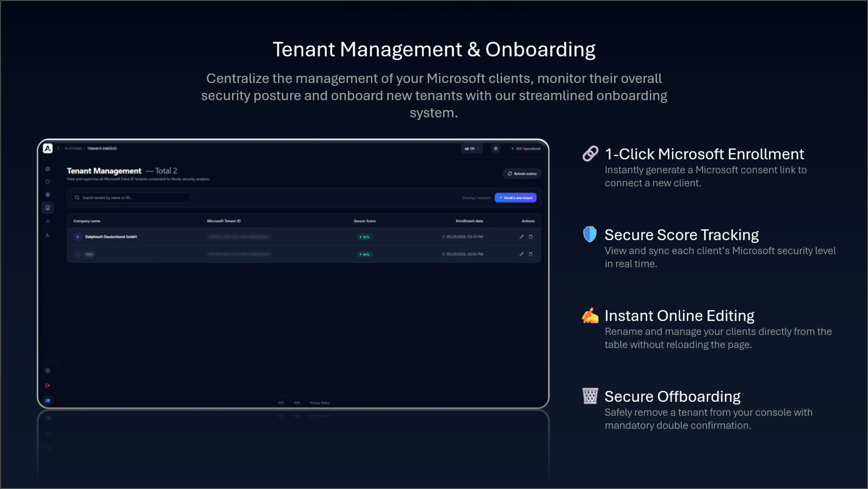The height and width of the screenshot is (489, 868).
Task: Click the Akuity logo in the app header
Action: [48, 148]
